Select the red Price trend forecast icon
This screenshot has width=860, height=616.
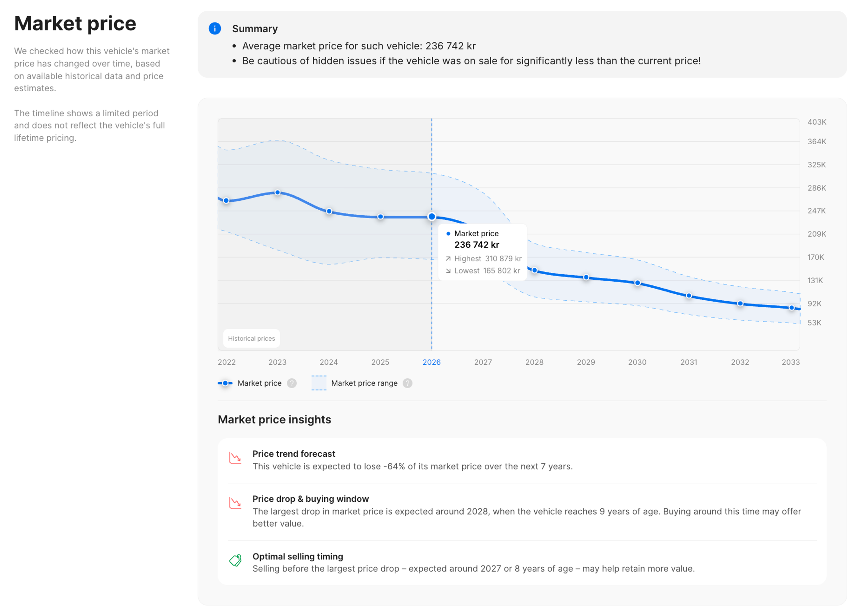235,458
